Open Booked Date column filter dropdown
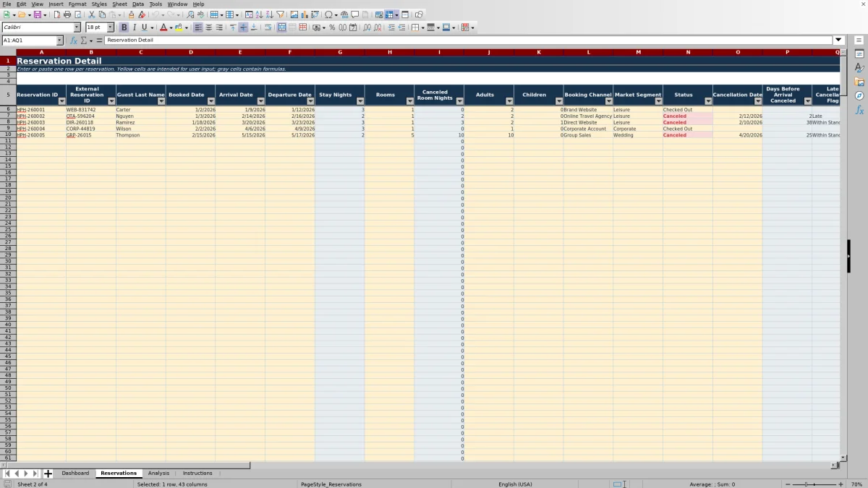Screen dimensions: 868x488 (x=210, y=101)
